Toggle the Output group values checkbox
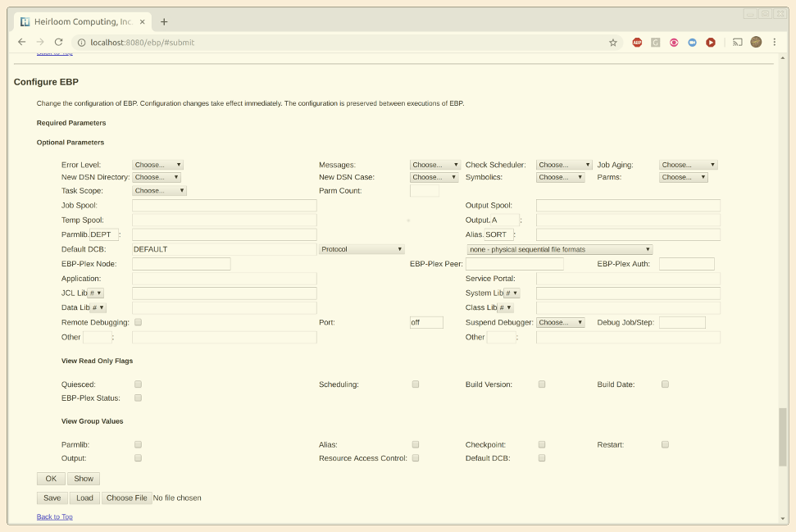This screenshot has width=796, height=532. [x=138, y=458]
